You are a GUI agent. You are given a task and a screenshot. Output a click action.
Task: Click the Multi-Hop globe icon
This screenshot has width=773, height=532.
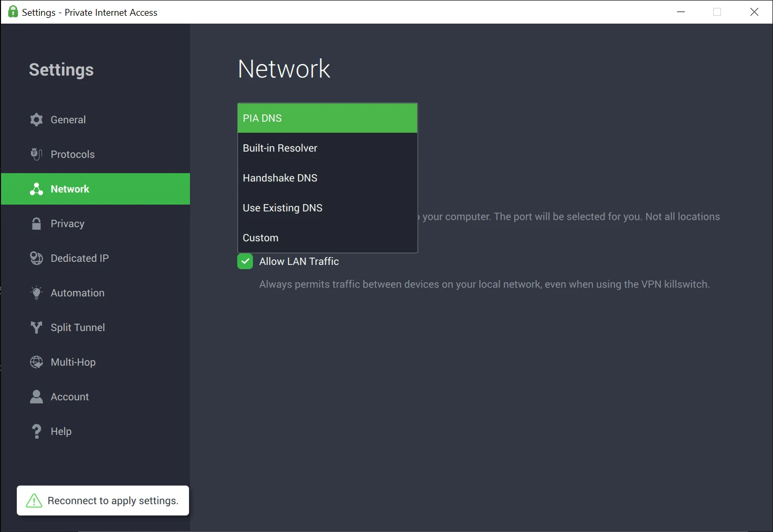(x=36, y=362)
